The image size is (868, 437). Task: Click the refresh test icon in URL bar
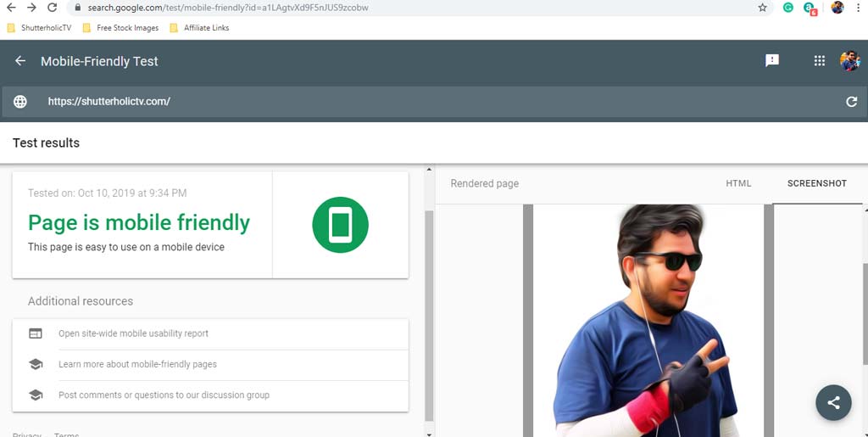(852, 102)
